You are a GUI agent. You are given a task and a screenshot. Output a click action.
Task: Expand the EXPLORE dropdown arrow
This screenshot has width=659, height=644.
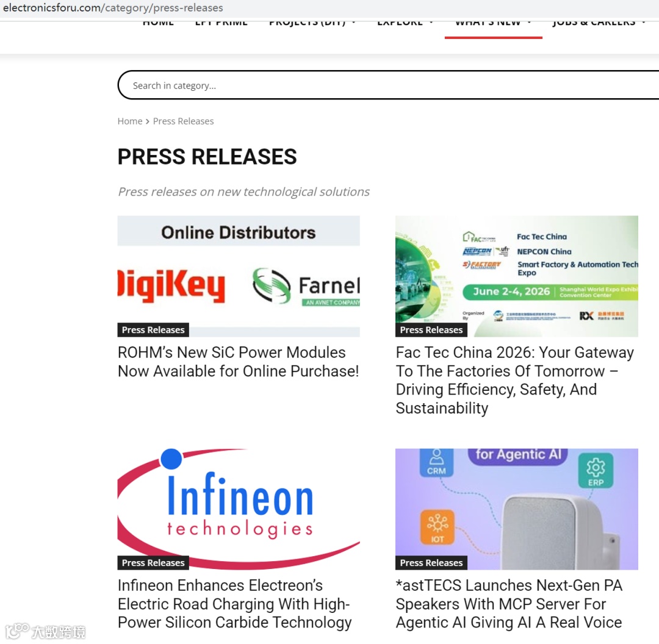coord(431,23)
